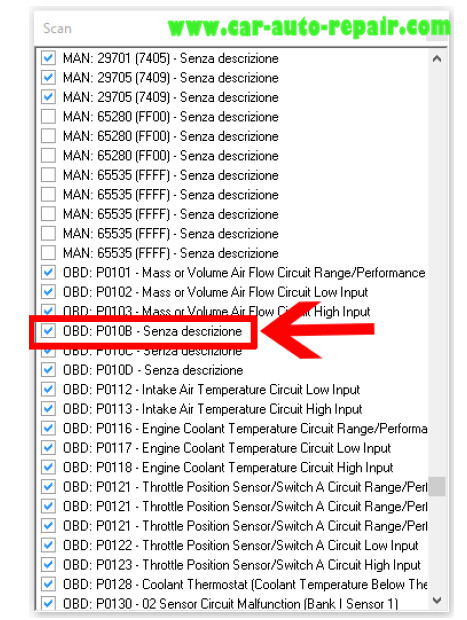Check the last MAN: 65535 (FFFF) checkbox
This screenshot has width=467, height=620.
48,252
